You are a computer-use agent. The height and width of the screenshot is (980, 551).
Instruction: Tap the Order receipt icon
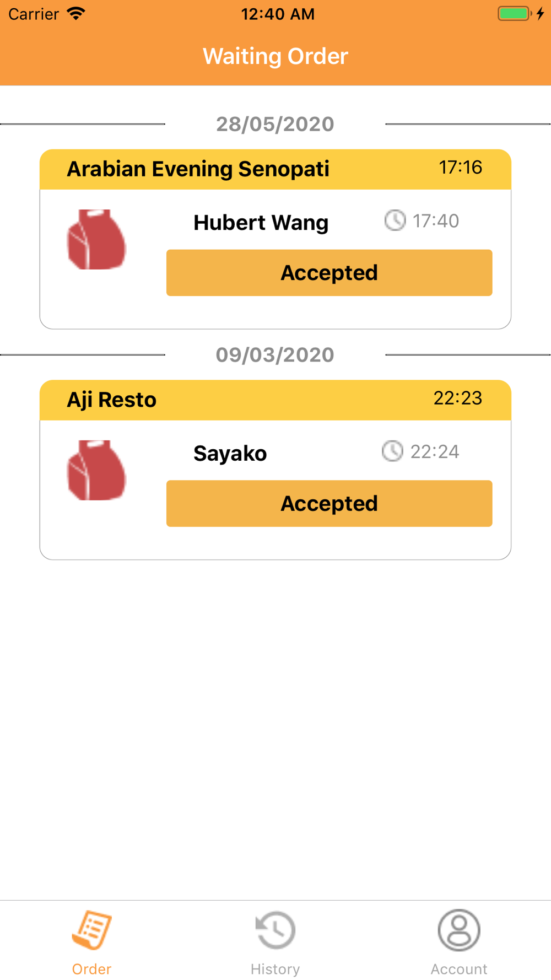[91, 930]
